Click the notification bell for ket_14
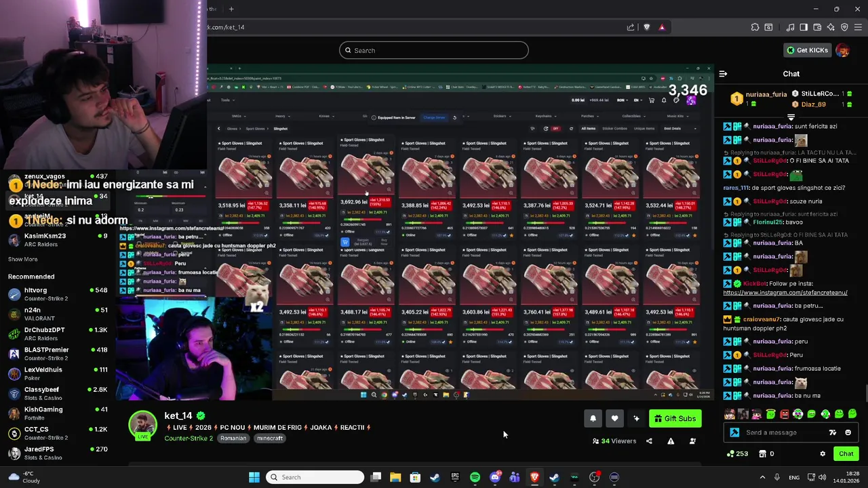 pyautogui.click(x=593, y=418)
